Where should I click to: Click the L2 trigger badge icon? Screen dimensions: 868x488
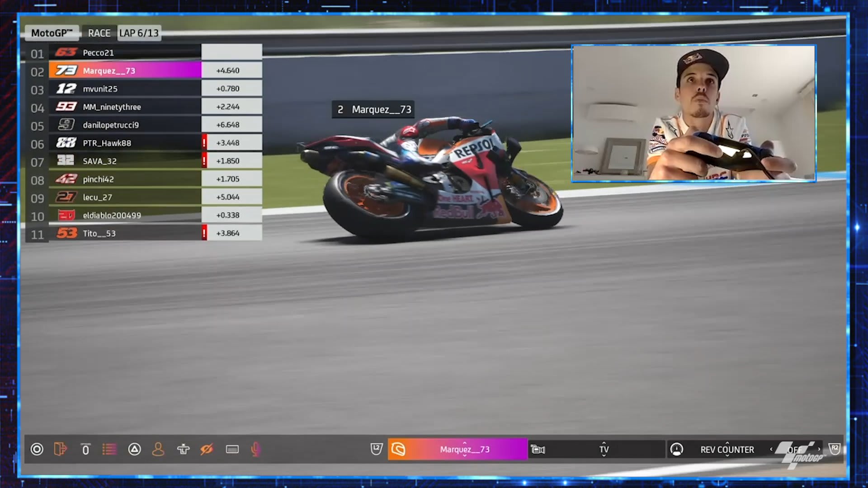pos(376,449)
